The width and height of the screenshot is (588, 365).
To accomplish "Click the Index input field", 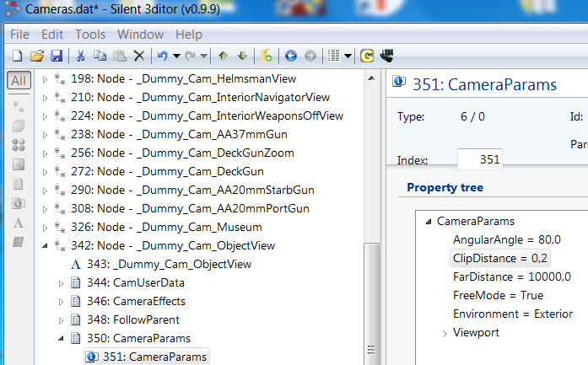I will [x=480, y=158].
